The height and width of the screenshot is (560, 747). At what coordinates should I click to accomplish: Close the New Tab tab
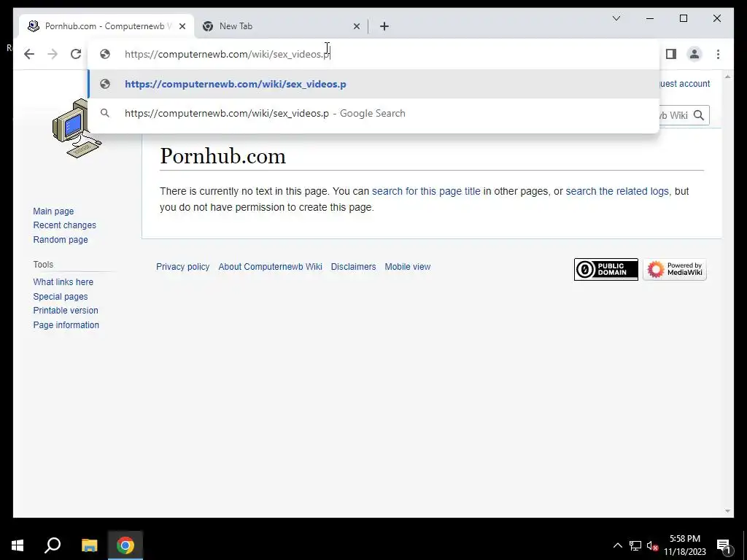356,26
